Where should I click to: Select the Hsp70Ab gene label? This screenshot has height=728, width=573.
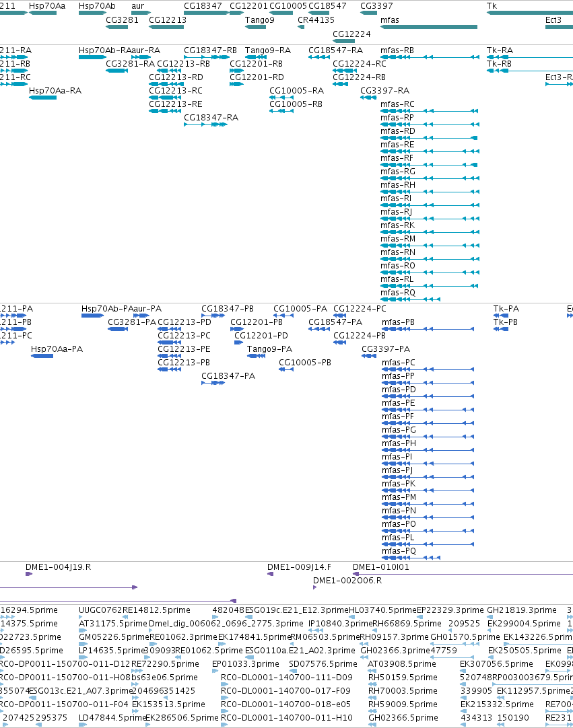coord(97,6)
